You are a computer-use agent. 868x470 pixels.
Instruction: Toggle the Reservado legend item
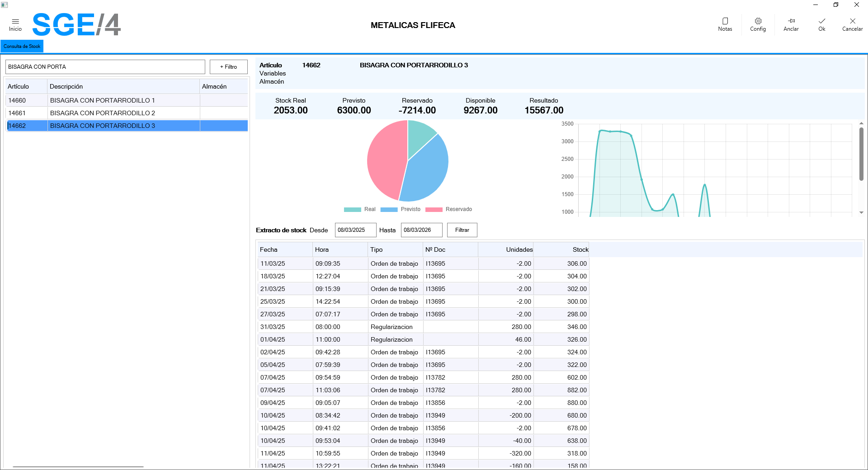pyautogui.click(x=448, y=209)
